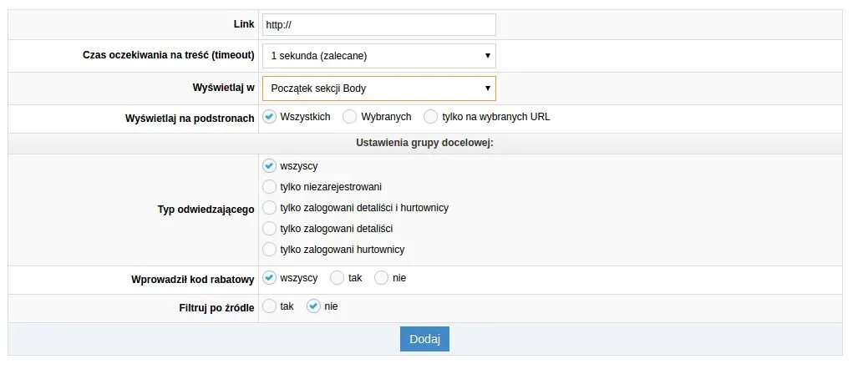Enable tak for Filtruj po źródle
This screenshot has height=369, width=868.
(270, 306)
